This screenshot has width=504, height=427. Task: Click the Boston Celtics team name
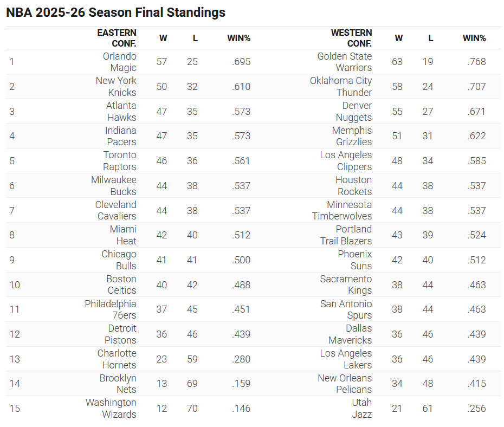(121, 284)
